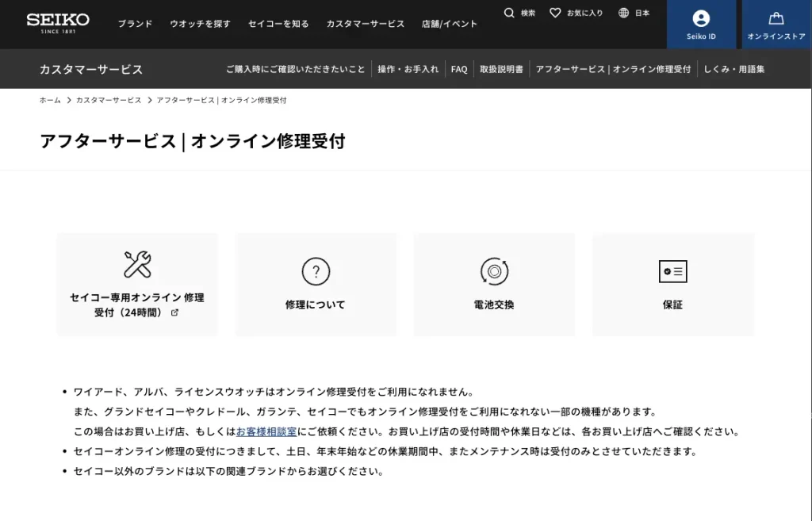Open セイコー専用オンライン修理受付 card label

click(137, 305)
